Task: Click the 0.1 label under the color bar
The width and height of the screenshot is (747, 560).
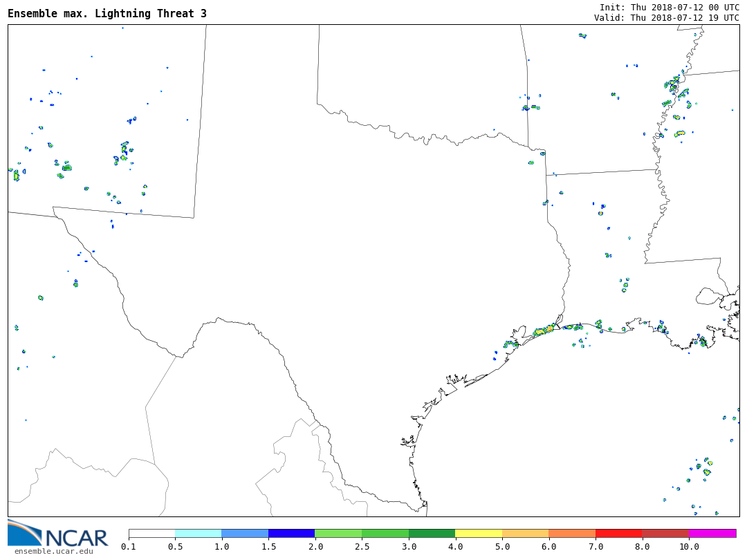Action: [129, 547]
